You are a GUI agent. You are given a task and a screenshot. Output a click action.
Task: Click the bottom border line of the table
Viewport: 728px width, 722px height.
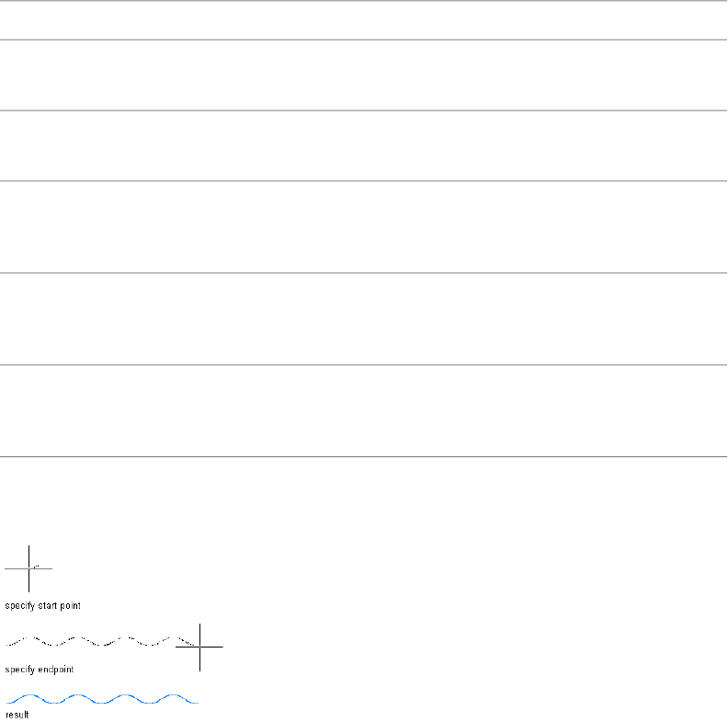364,456
